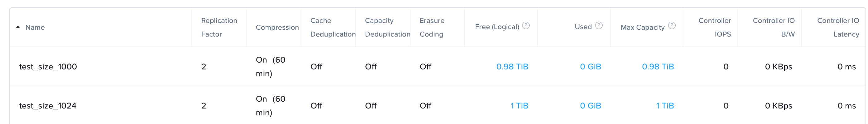Click the Controller IOPS column header
This screenshot has width=868, height=124.
point(714,27)
